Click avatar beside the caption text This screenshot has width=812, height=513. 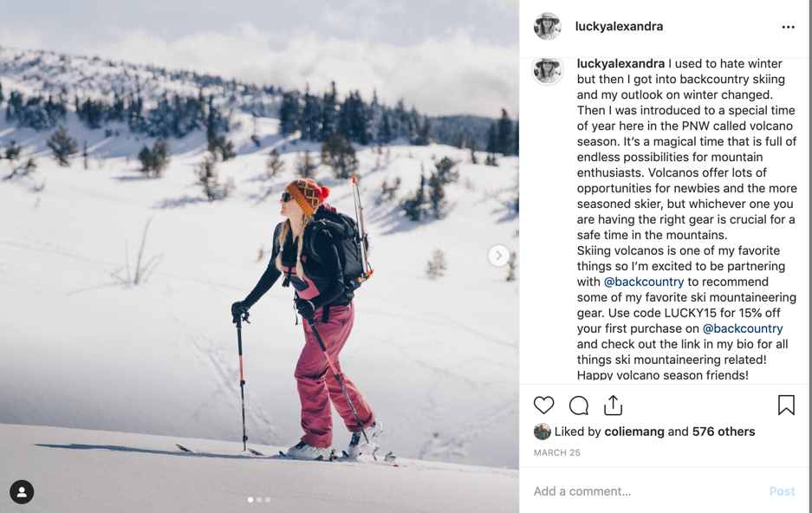548,70
